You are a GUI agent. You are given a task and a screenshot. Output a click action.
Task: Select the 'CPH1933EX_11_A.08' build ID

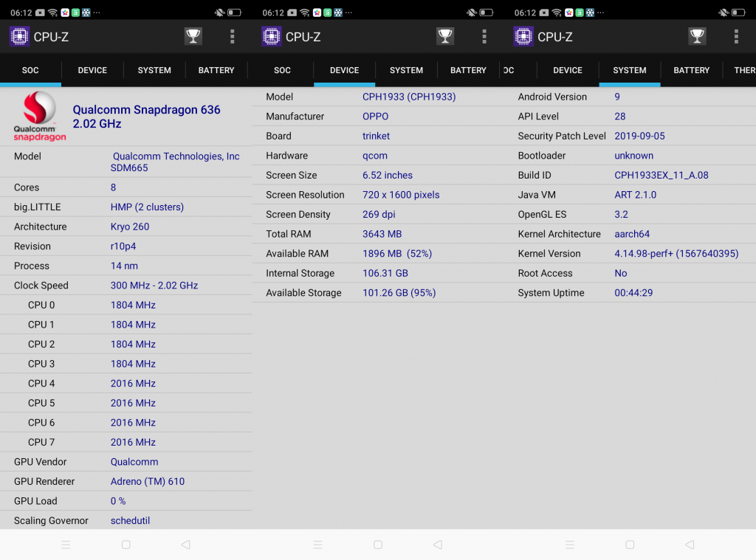click(661, 176)
